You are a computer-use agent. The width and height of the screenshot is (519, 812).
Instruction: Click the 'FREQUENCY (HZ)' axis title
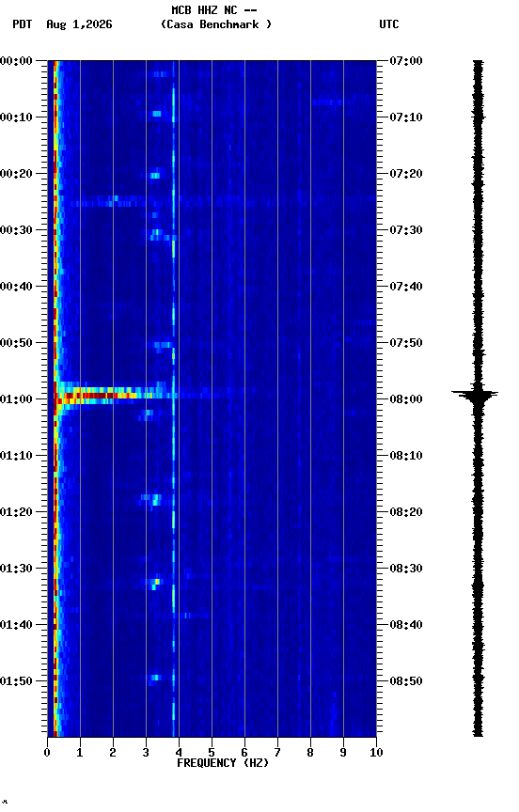pos(223,763)
